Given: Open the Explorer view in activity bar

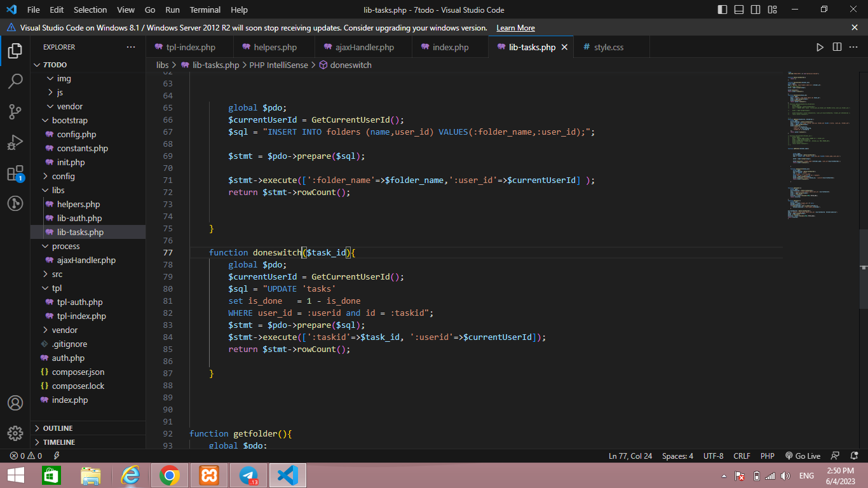Looking at the screenshot, I should [x=15, y=51].
